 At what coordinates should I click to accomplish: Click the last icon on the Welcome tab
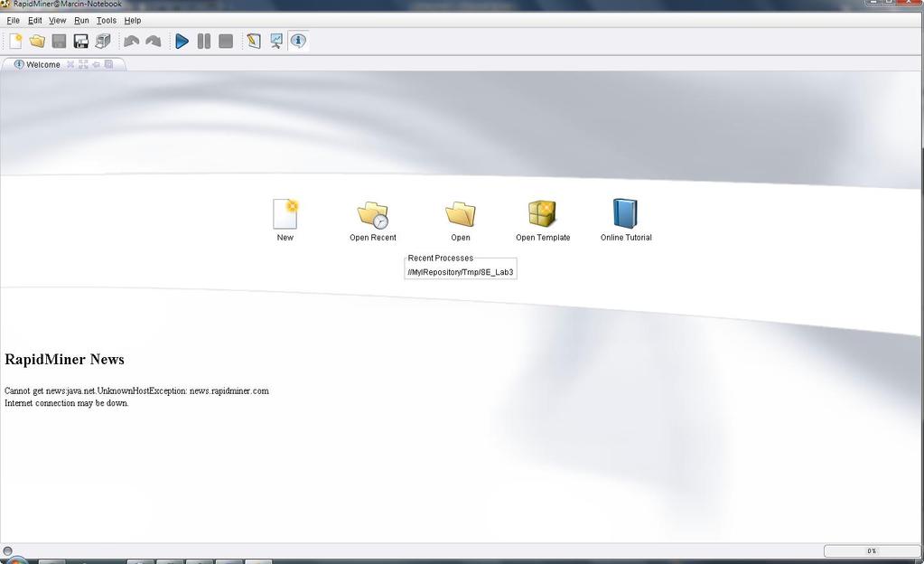[x=109, y=64]
